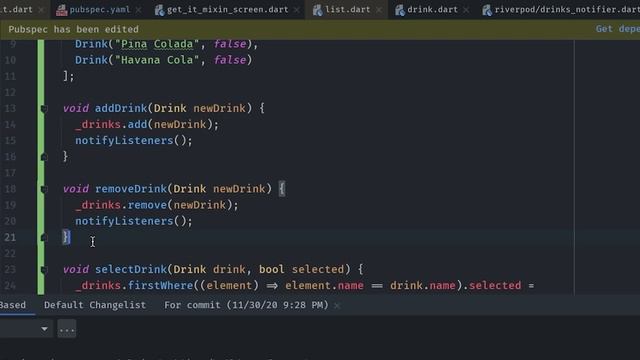This screenshot has width=640, height=360.
Task: Close the drink.dart tab
Action: (466, 10)
